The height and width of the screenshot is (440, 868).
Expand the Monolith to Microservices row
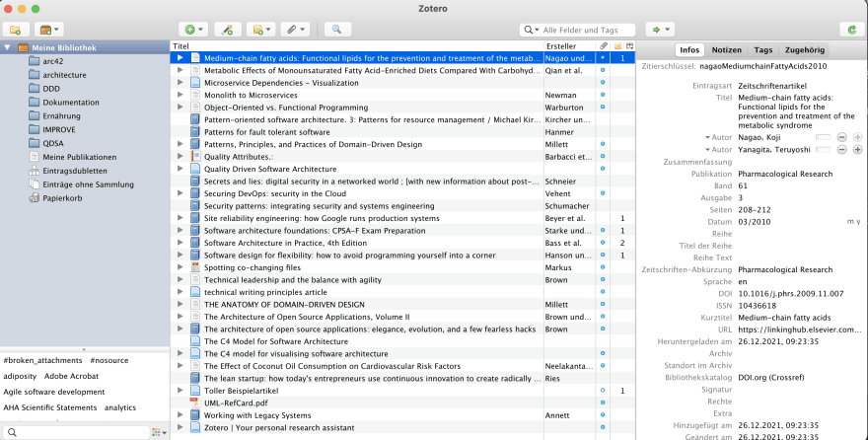(180, 95)
